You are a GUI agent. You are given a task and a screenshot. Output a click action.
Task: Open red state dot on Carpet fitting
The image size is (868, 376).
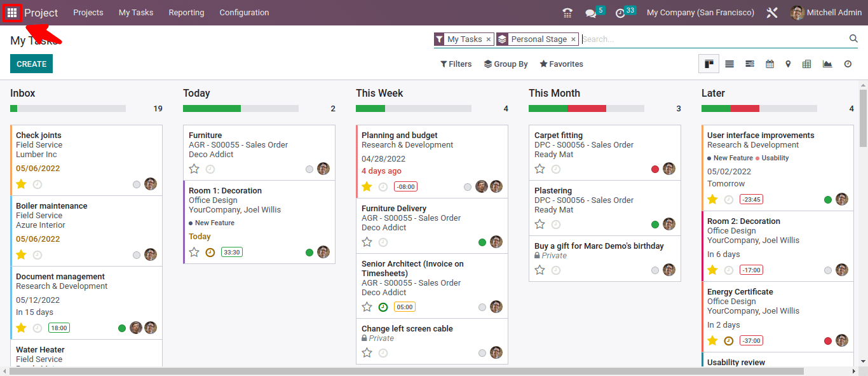pyautogui.click(x=655, y=169)
